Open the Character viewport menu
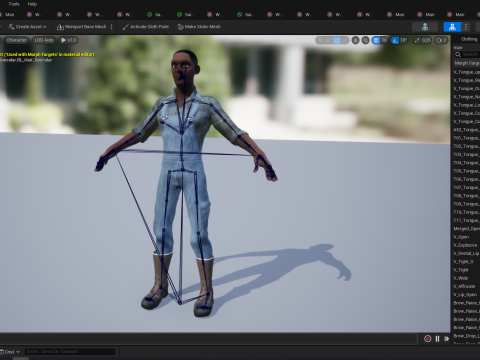The width and height of the screenshot is (480, 360). pos(16,40)
